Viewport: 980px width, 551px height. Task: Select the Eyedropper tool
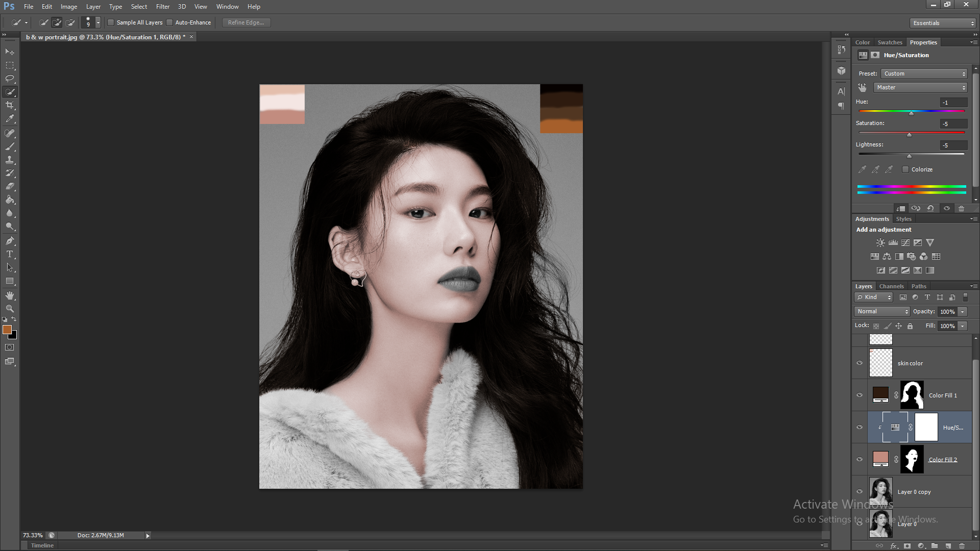[10, 118]
